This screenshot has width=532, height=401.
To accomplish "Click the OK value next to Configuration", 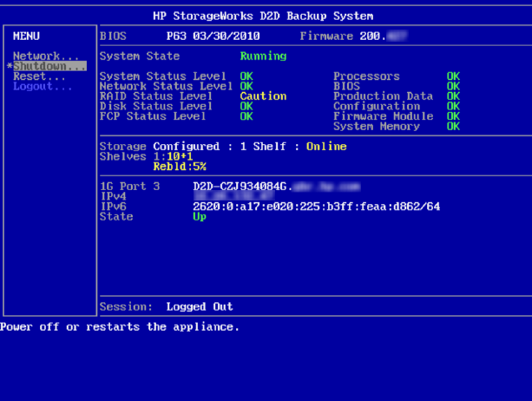I will pyautogui.click(x=453, y=106).
